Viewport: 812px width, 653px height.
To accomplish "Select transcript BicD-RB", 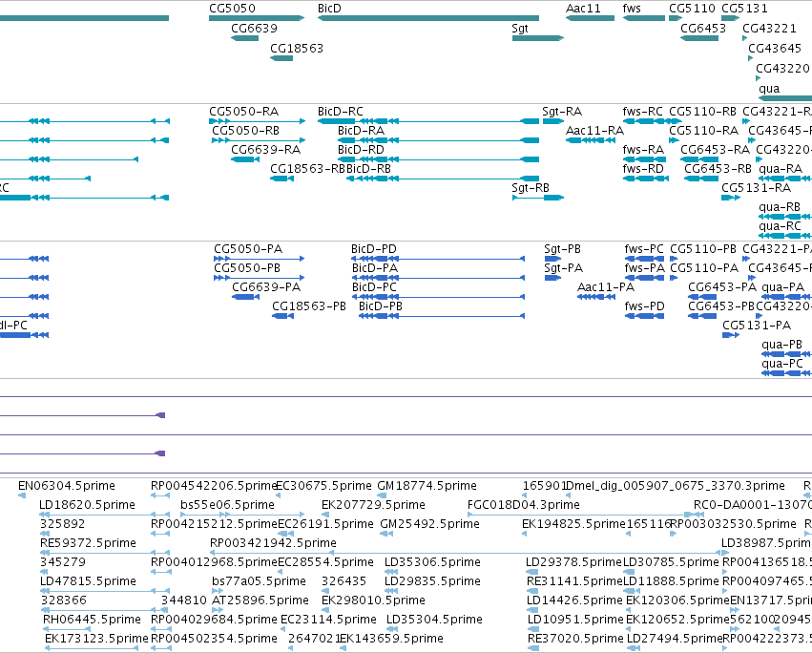I will (443, 179).
